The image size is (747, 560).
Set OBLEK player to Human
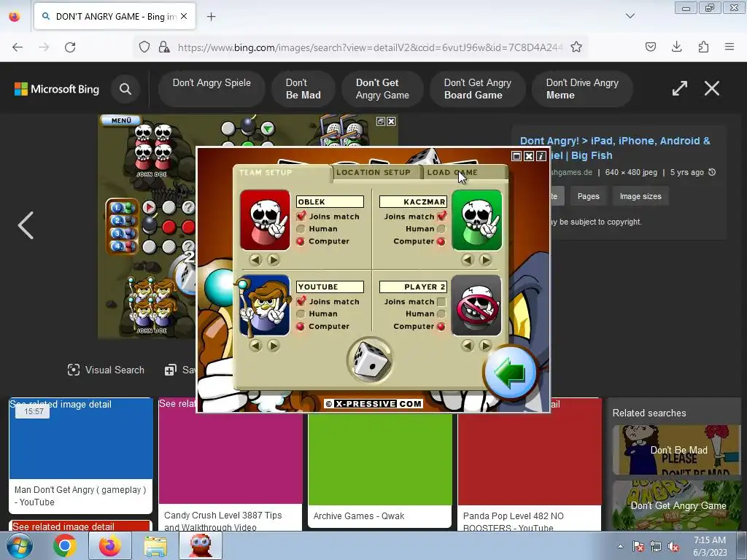pyautogui.click(x=301, y=229)
